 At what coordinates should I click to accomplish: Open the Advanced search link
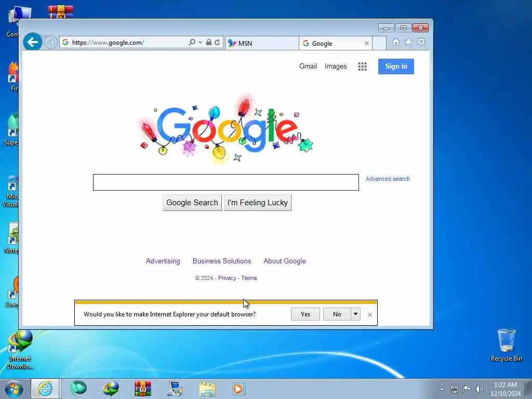pos(388,179)
